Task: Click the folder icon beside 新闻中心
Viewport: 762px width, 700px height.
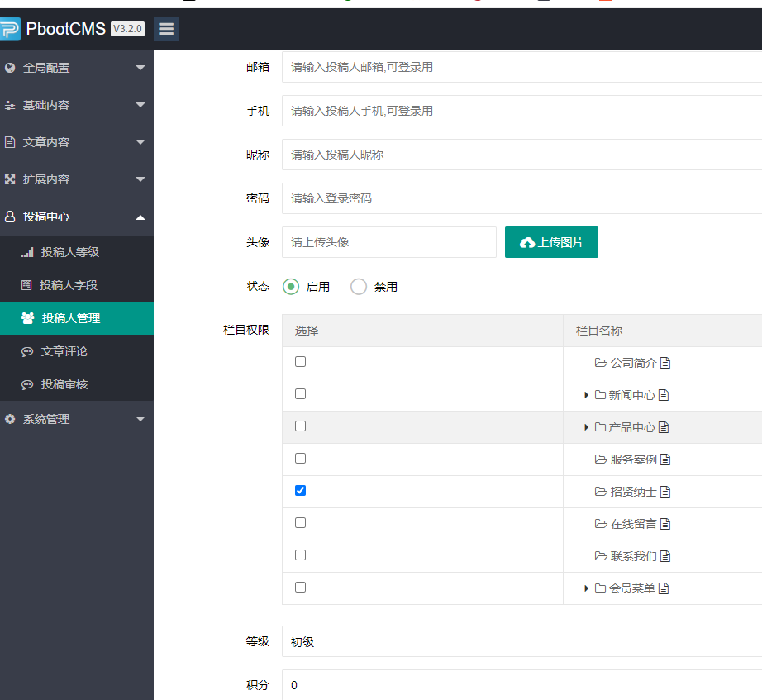Action: coord(600,395)
